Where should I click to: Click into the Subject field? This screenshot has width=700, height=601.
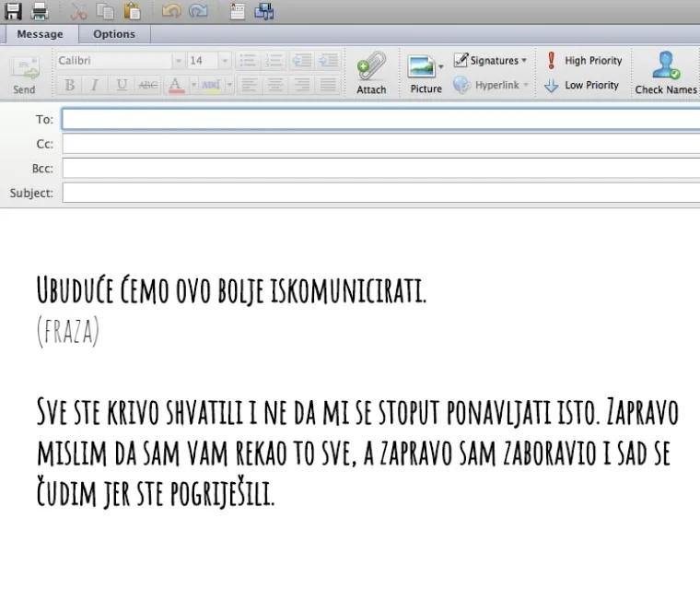(x=380, y=193)
